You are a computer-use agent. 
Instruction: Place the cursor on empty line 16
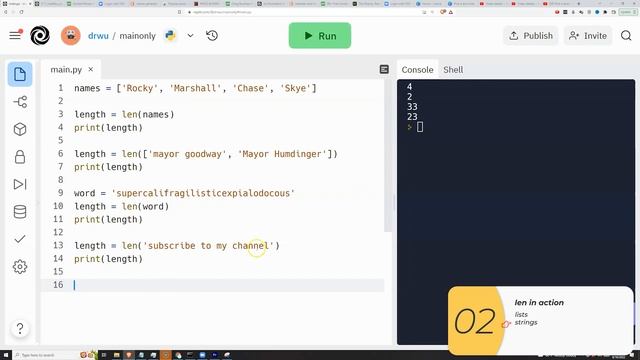[212, 285]
